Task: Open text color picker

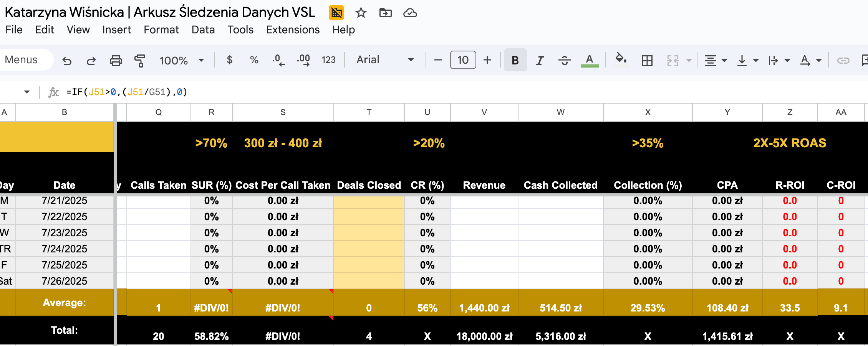Action: (x=590, y=60)
